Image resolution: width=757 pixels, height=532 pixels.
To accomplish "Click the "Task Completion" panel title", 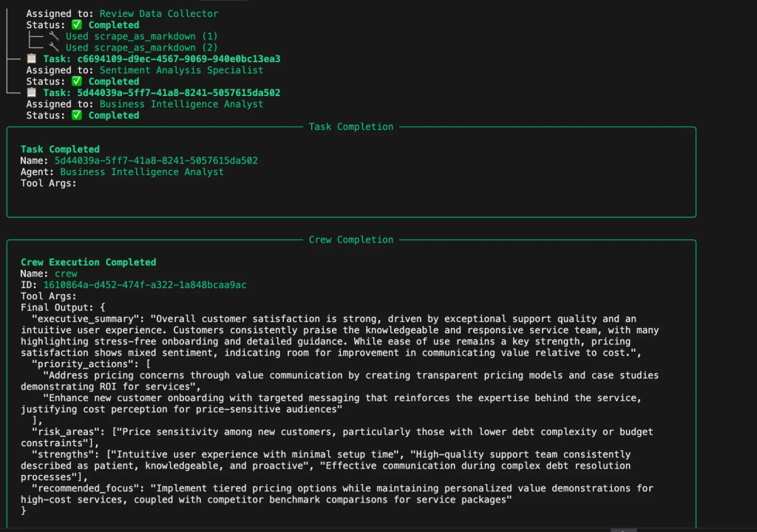I will (x=351, y=127).
